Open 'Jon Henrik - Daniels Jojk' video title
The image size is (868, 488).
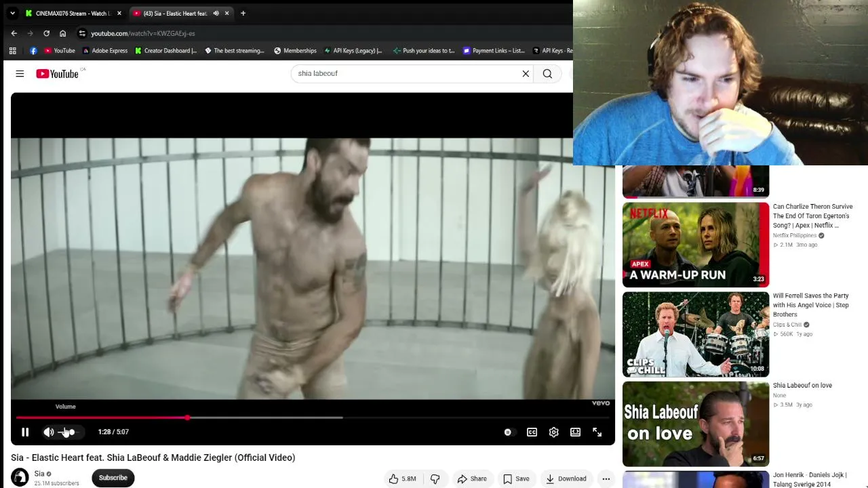coord(811,479)
